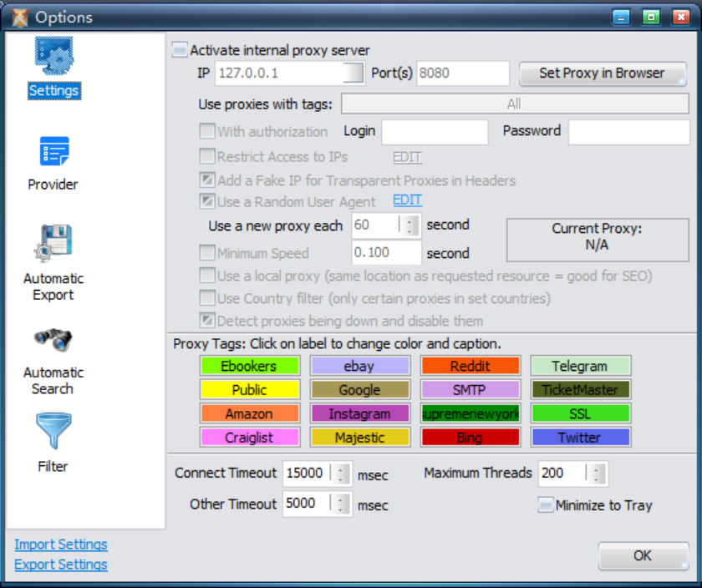The width and height of the screenshot is (702, 588).
Task: Click the orange Reddit proxy tag
Action: point(470,366)
